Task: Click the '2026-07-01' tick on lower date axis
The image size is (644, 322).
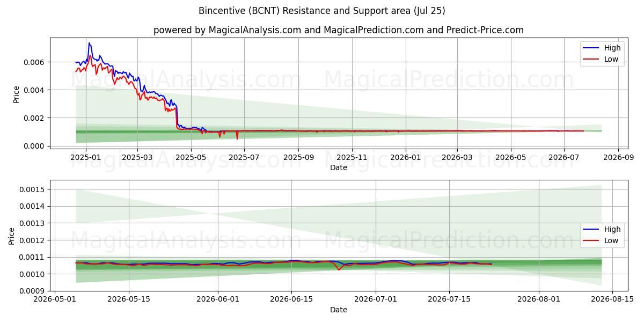Action: click(x=376, y=300)
